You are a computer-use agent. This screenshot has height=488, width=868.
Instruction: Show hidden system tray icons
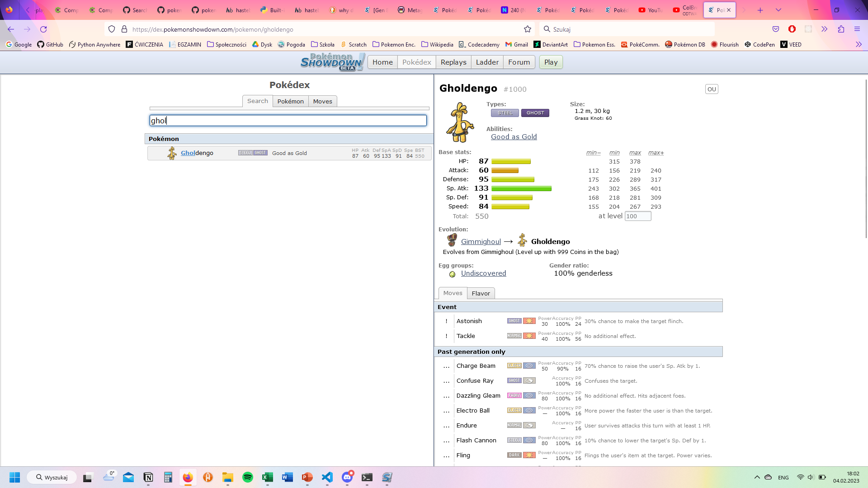757,477
